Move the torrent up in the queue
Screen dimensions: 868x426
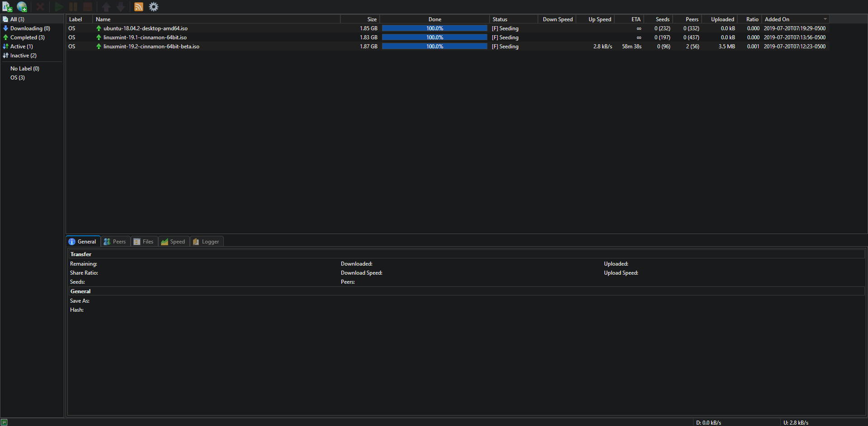[x=106, y=7]
